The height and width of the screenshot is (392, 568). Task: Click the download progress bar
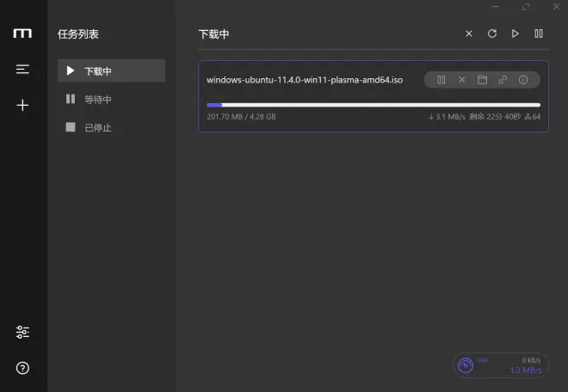coord(374,105)
